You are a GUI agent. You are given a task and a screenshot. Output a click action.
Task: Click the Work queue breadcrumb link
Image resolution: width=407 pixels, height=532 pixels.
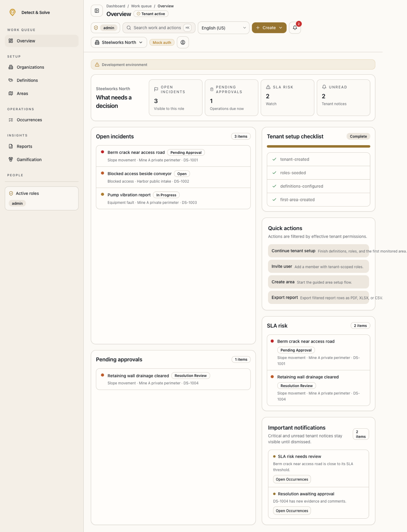click(141, 6)
